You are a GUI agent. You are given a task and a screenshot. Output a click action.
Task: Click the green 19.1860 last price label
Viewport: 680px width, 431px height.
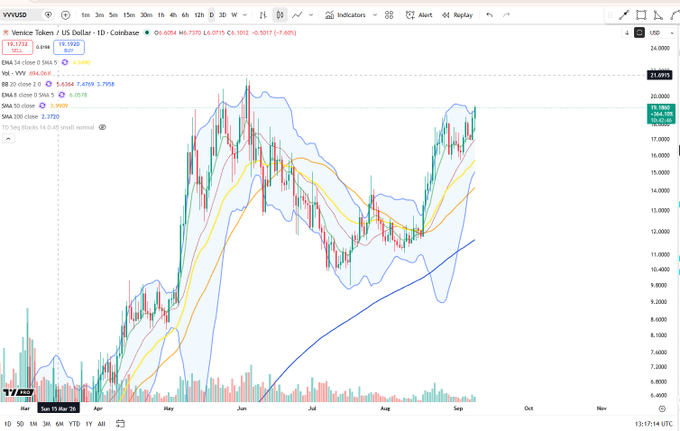pos(661,114)
